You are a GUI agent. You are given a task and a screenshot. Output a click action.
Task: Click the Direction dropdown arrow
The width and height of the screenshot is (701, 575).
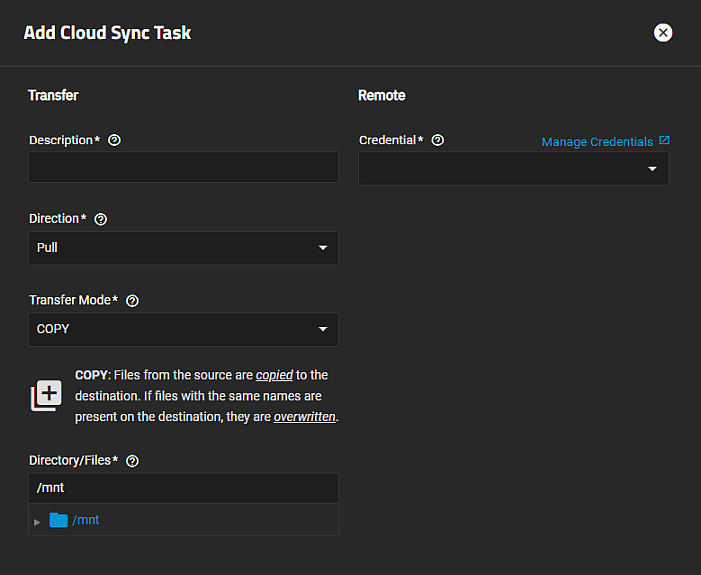click(322, 248)
